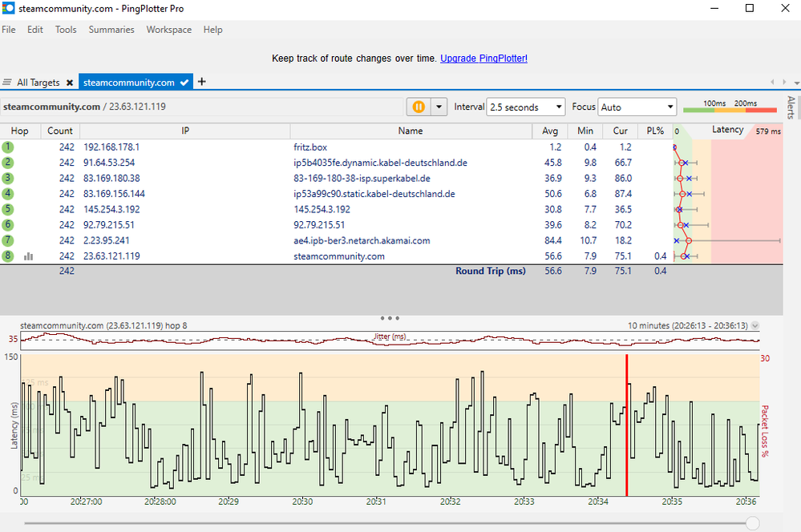This screenshot has width=801, height=532.
Task: Select hop 8 green circle
Action: pyautogui.click(x=8, y=256)
